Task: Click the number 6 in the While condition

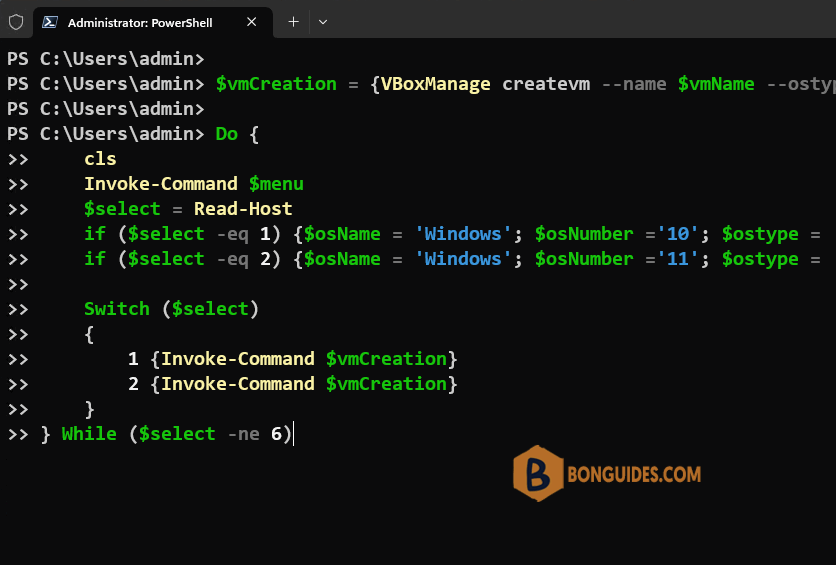Action: pyautogui.click(x=276, y=434)
